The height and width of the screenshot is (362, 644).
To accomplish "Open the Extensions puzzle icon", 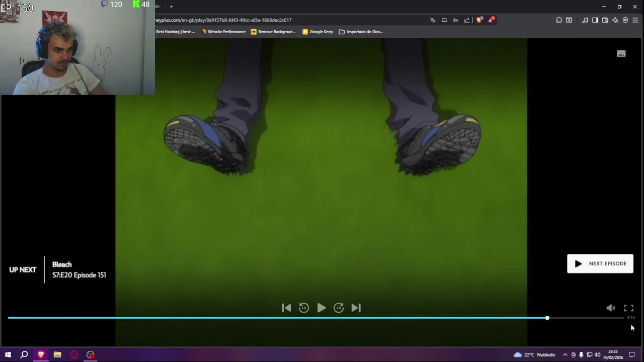I will pyautogui.click(x=559, y=20).
